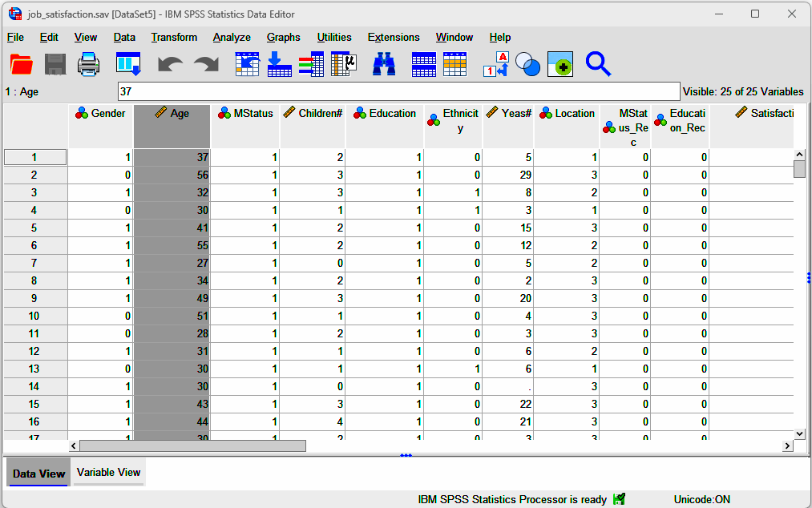Image resolution: width=812 pixels, height=508 pixels.
Task: Open the Find dialog via binoculars icon
Action: 383,63
